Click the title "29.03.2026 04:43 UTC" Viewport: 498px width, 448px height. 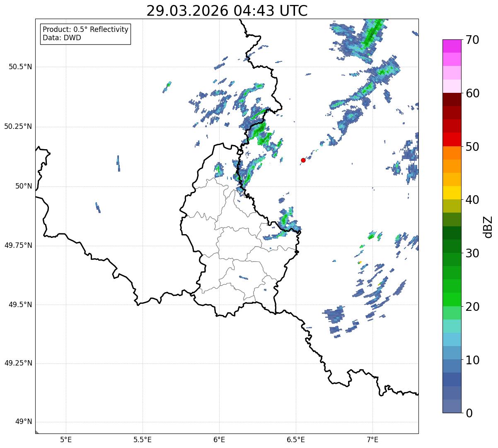[227, 10]
